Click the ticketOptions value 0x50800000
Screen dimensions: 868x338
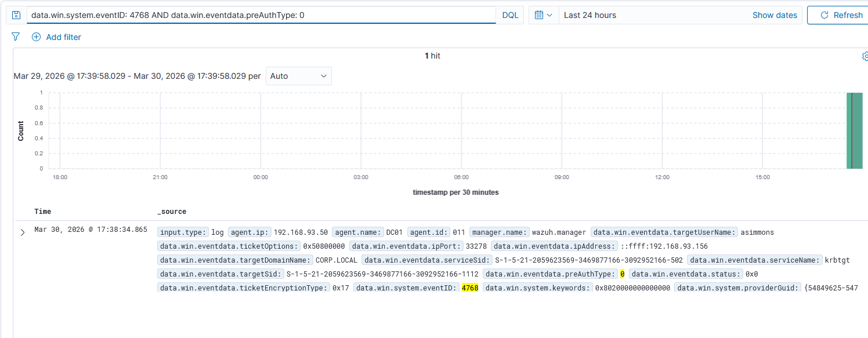click(x=324, y=246)
